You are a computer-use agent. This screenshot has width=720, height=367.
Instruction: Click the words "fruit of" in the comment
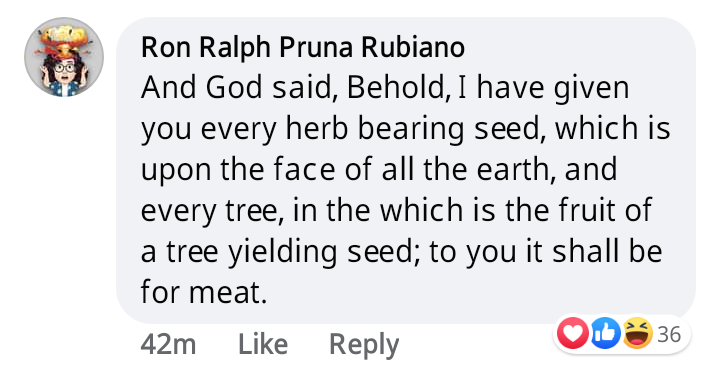pyautogui.click(x=605, y=210)
